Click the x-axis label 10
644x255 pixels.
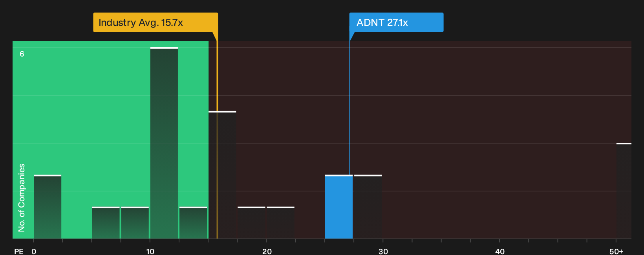pos(150,251)
